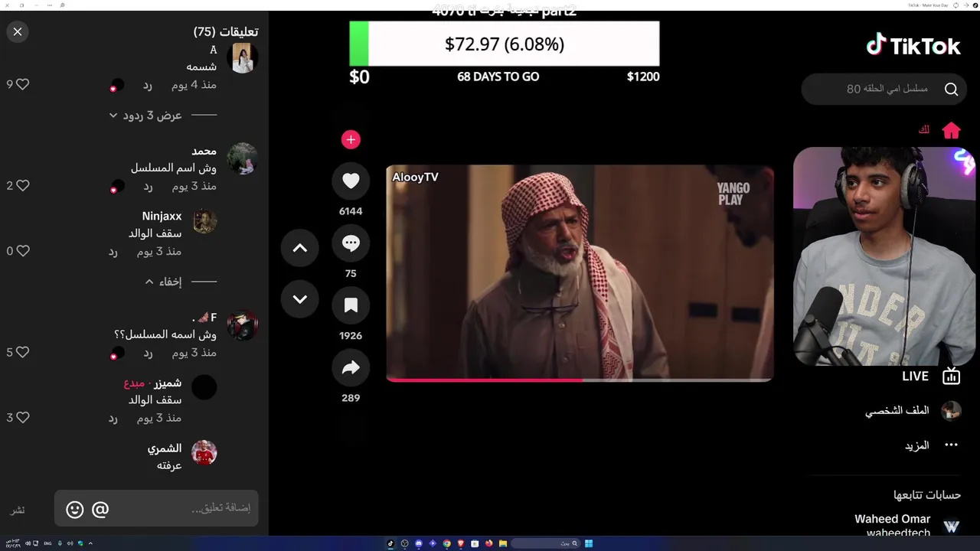Viewport: 980px width, 551px height.
Task: Close the comments panel with X
Action: pos(18,31)
